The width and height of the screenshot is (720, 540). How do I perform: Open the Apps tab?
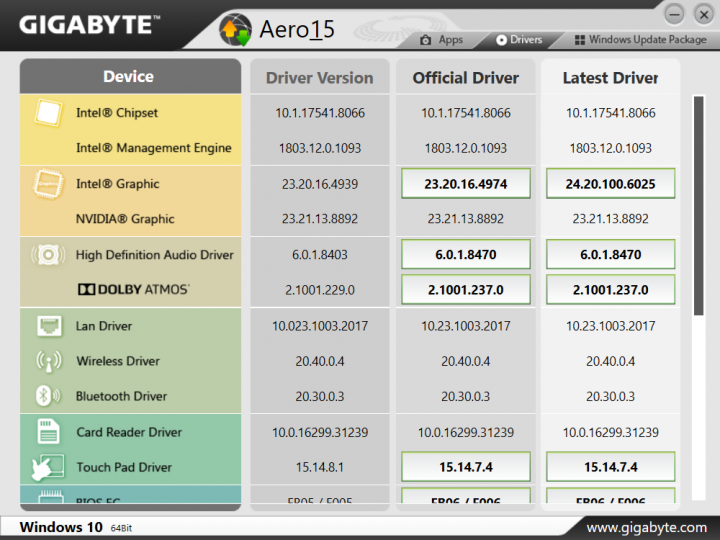click(442, 40)
